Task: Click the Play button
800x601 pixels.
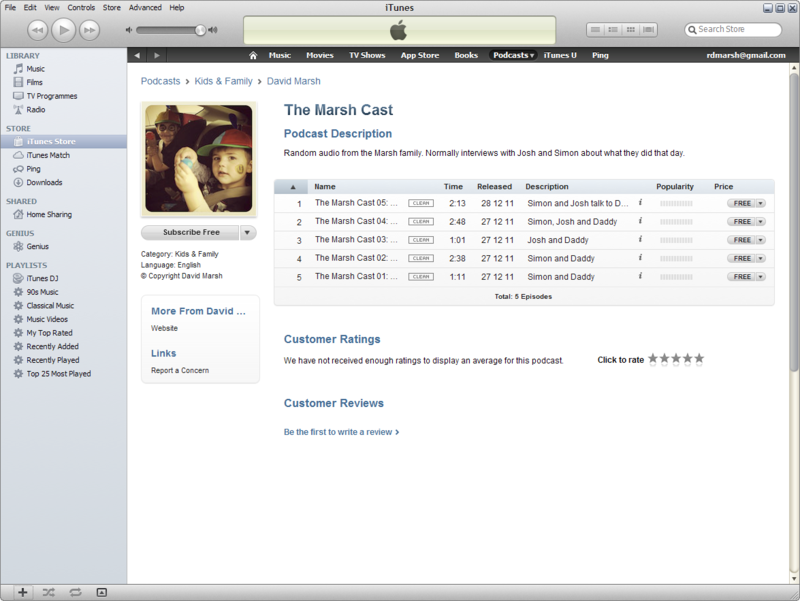Action: click(x=64, y=30)
